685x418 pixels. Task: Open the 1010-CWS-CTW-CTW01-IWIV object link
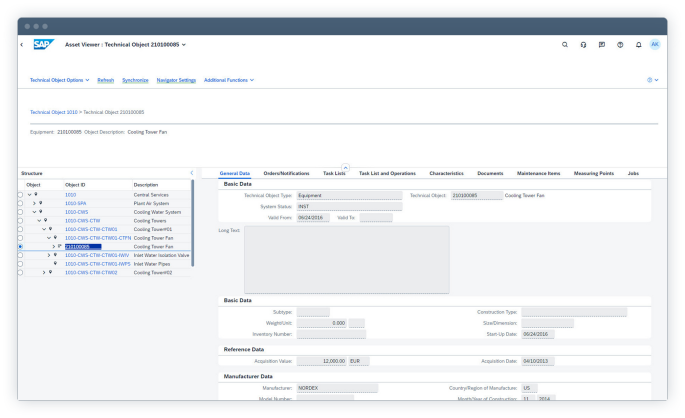(x=98, y=255)
